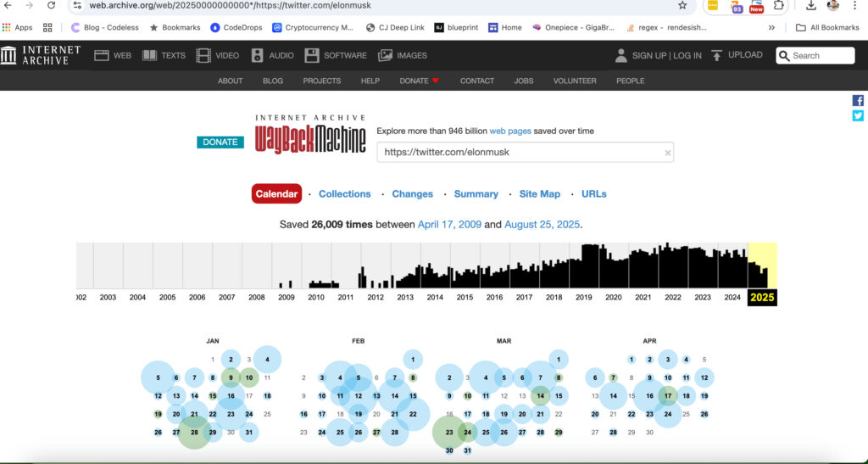
Task: Open January 5 capture bubble
Action: tap(158, 377)
